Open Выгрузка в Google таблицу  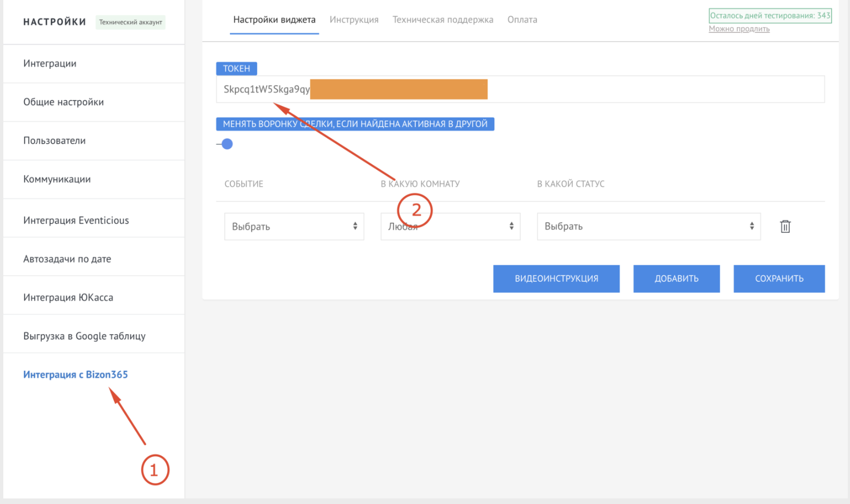pyautogui.click(x=84, y=336)
